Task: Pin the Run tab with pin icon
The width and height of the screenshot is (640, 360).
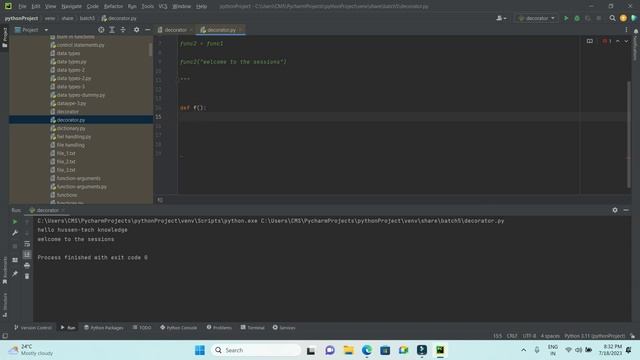Action: point(15,273)
